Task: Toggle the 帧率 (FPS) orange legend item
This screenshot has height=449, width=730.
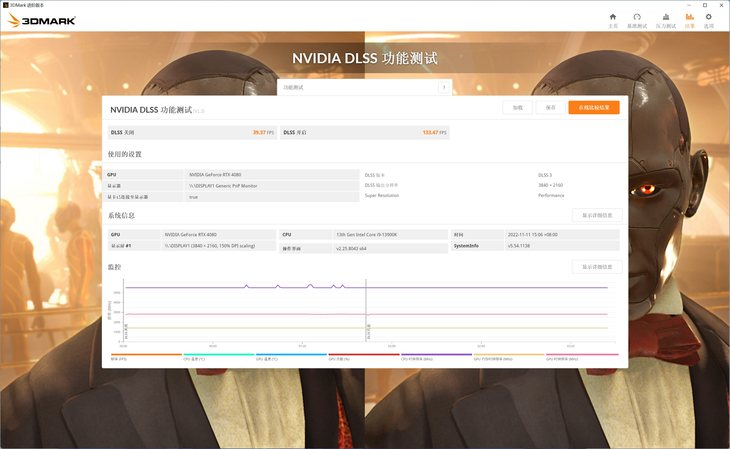Action: tap(146, 357)
